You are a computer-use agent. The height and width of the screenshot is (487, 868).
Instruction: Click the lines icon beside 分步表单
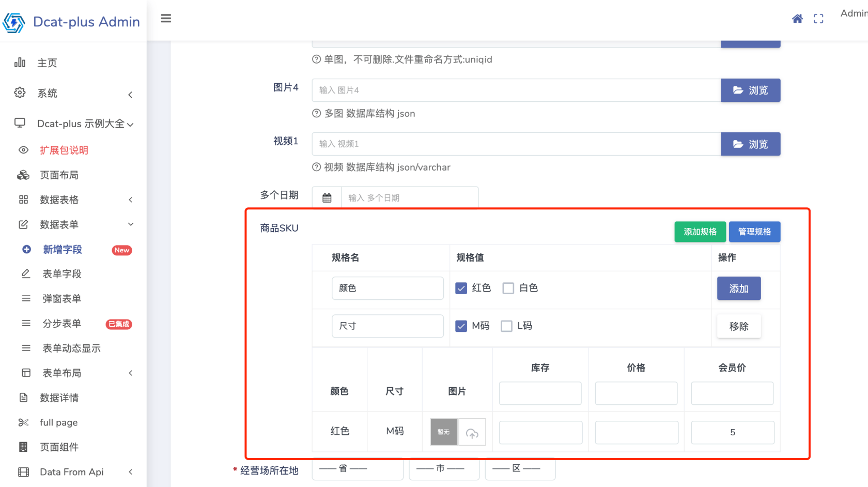click(26, 323)
